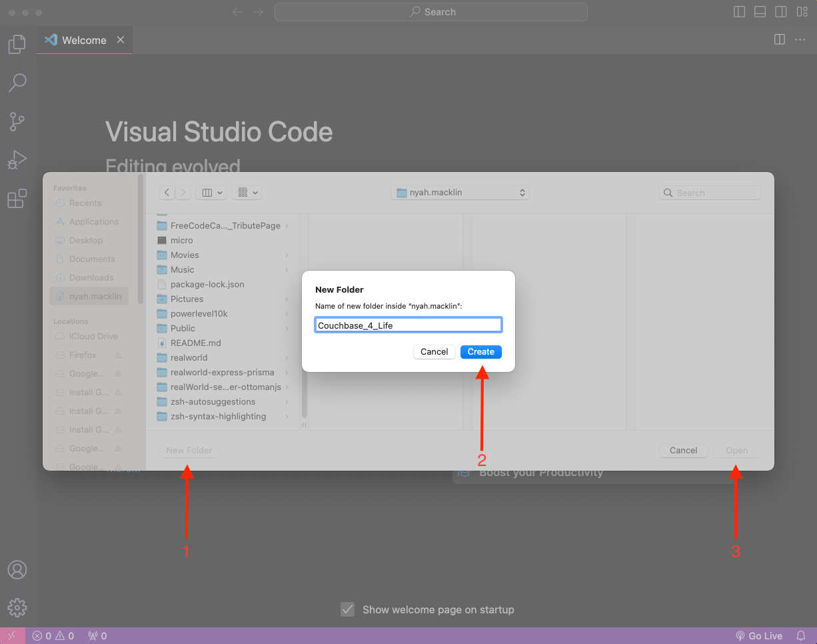
Task: Open the Search view
Action: point(17,83)
